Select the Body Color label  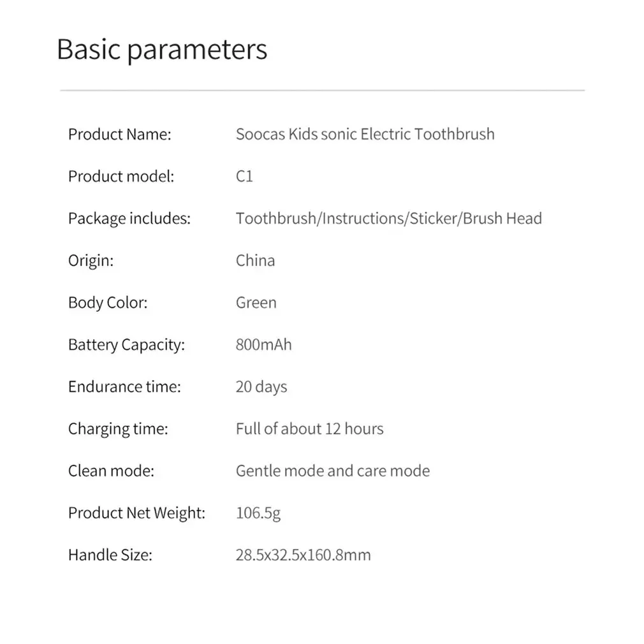pos(108,303)
